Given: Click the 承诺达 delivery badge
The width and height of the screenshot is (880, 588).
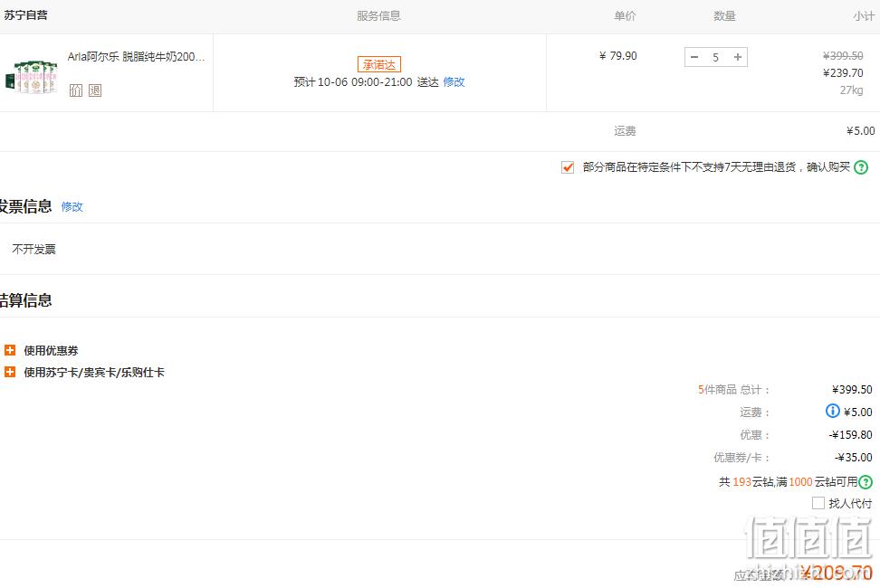Looking at the screenshot, I should [379, 64].
